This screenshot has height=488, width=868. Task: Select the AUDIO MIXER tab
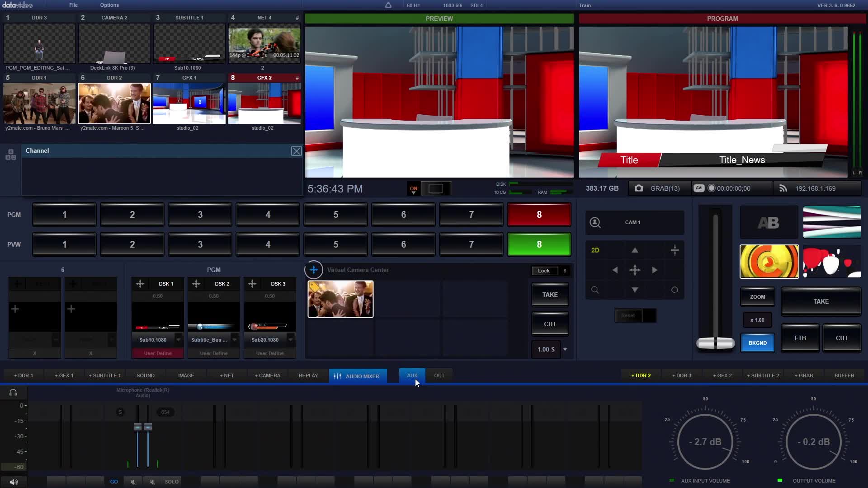[x=358, y=375]
